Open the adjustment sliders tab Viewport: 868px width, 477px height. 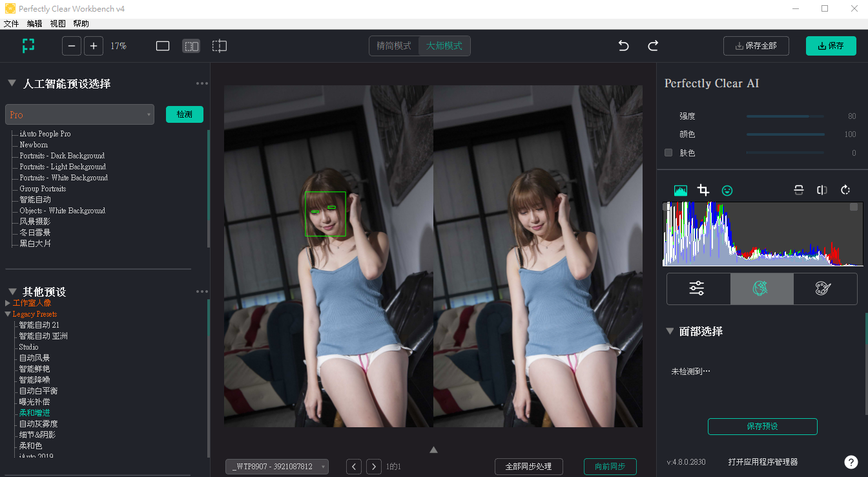pyautogui.click(x=698, y=288)
